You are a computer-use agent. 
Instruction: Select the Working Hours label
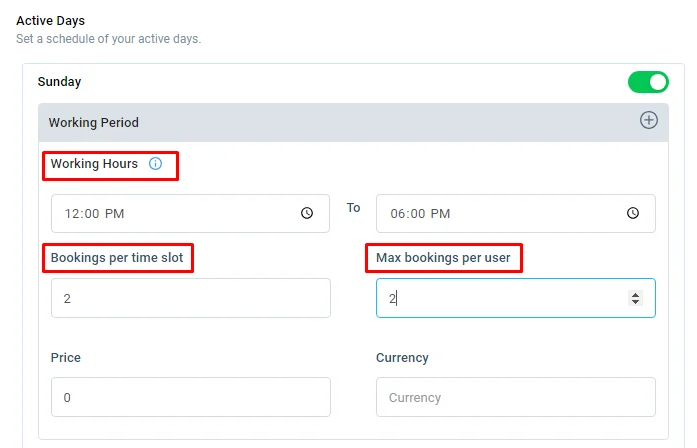click(94, 164)
